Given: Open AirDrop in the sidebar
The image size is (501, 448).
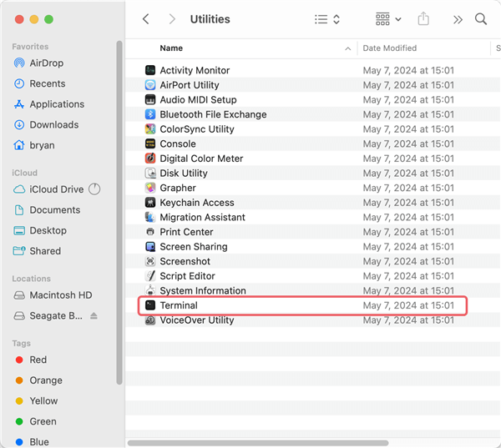Looking at the screenshot, I should click(x=39, y=63).
